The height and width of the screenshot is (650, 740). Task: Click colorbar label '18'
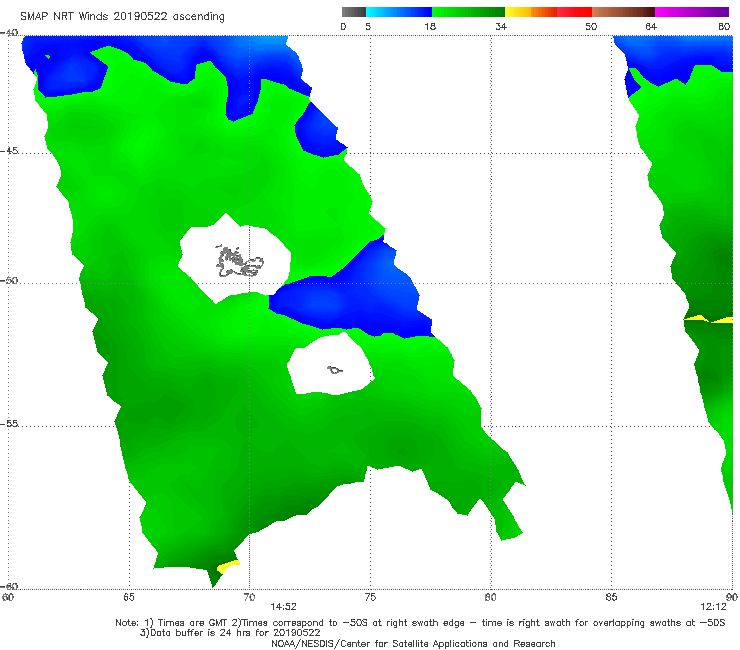pyautogui.click(x=430, y=26)
